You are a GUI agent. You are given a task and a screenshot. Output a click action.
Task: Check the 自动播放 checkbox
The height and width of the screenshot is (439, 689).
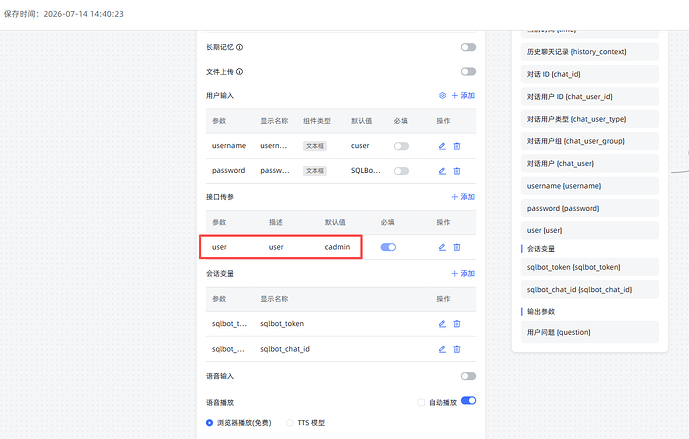[x=421, y=402]
